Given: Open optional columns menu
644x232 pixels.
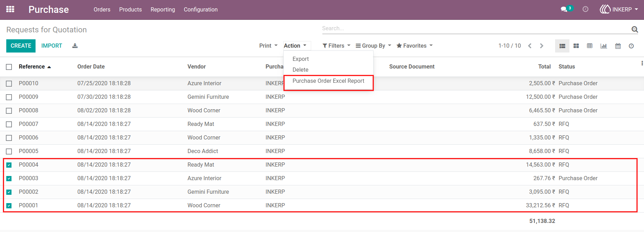Looking at the screenshot, I should [x=642, y=63].
